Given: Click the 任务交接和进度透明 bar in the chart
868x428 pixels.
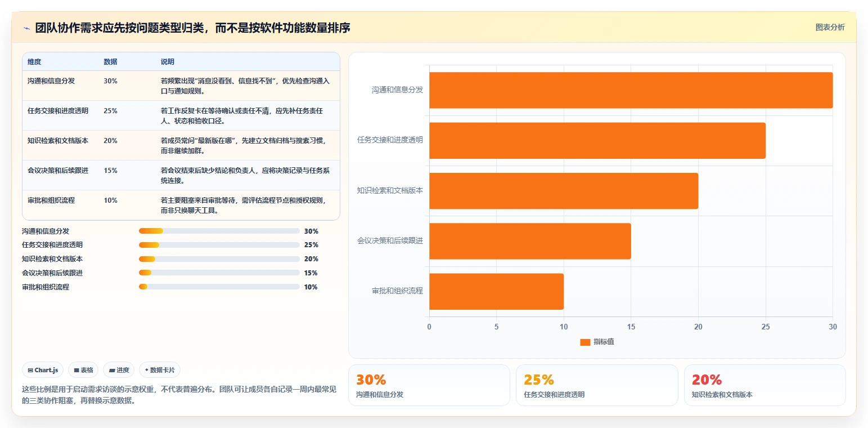Looking at the screenshot, I should (x=597, y=140).
